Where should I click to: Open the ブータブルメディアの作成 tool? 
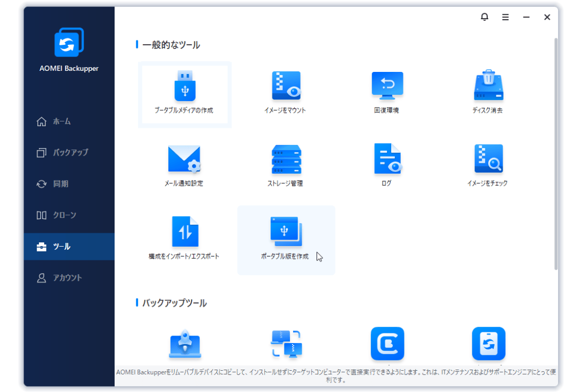click(x=184, y=94)
